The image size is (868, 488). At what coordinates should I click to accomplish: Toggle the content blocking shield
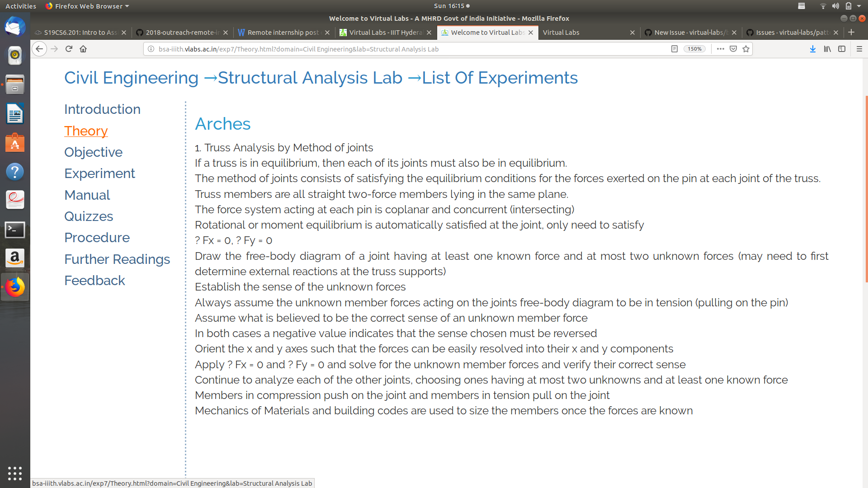732,49
